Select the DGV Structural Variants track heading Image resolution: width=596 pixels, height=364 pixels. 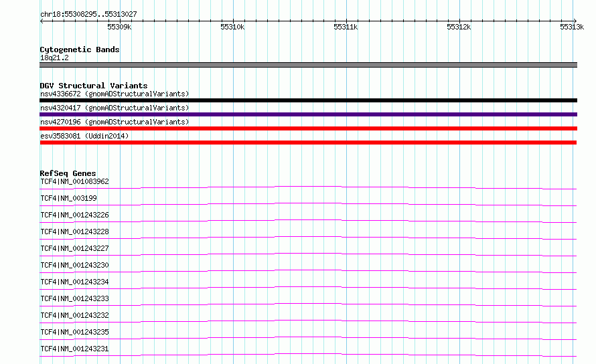pos(94,86)
